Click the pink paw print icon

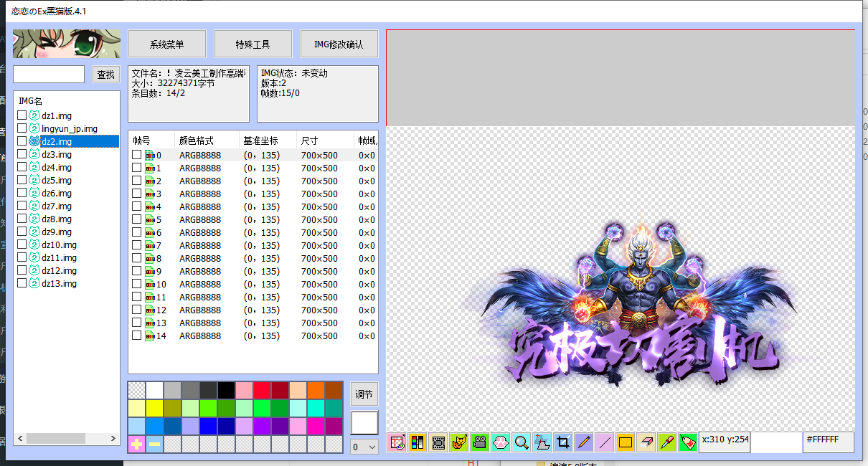coord(500,442)
